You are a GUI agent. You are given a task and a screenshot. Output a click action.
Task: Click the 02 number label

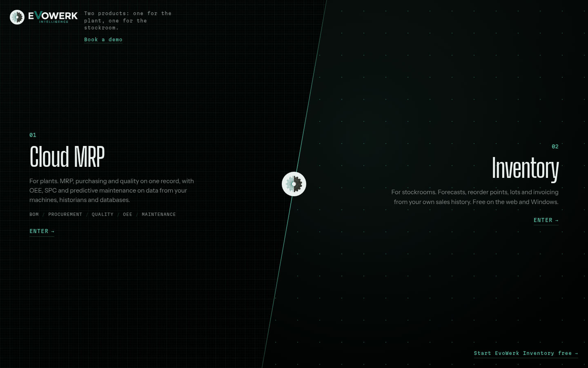[555, 147]
